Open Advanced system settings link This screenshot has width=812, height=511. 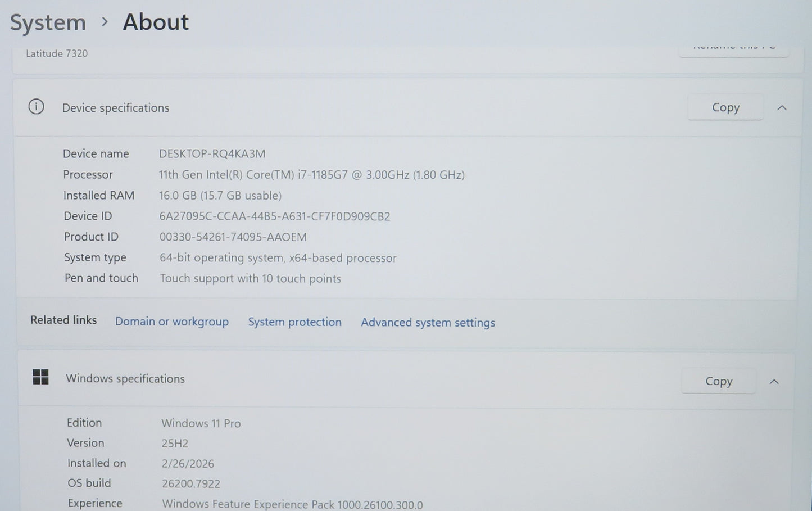[x=428, y=323]
